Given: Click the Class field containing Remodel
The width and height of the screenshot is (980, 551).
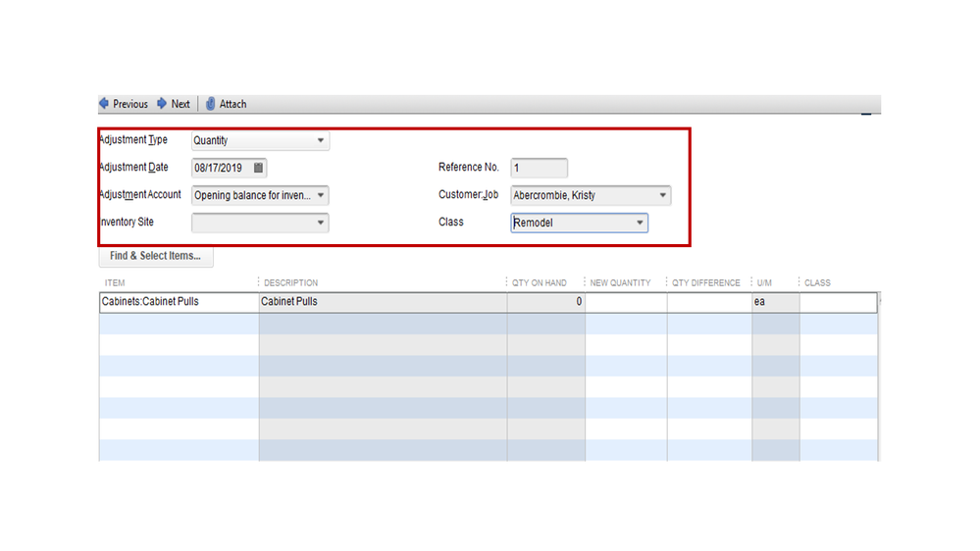Looking at the screenshot, I should click(x=580, y=223).
